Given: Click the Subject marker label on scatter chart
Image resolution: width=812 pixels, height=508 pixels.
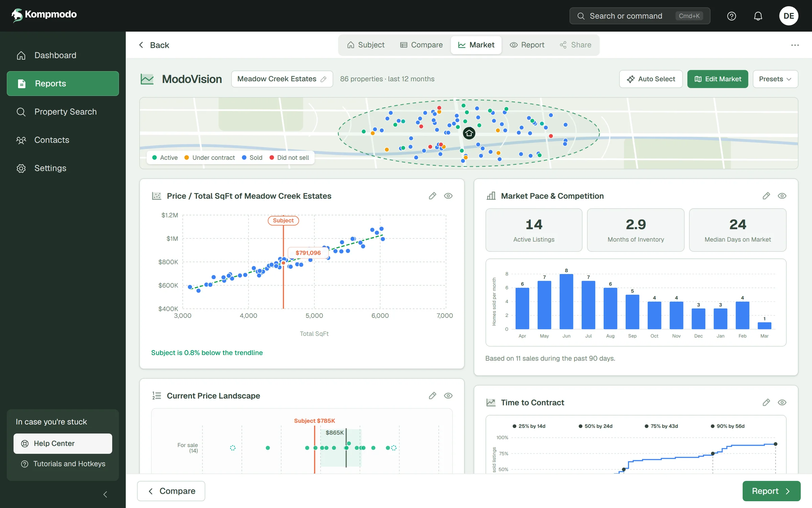Looking at the screenshot, I should coord(284,220).
